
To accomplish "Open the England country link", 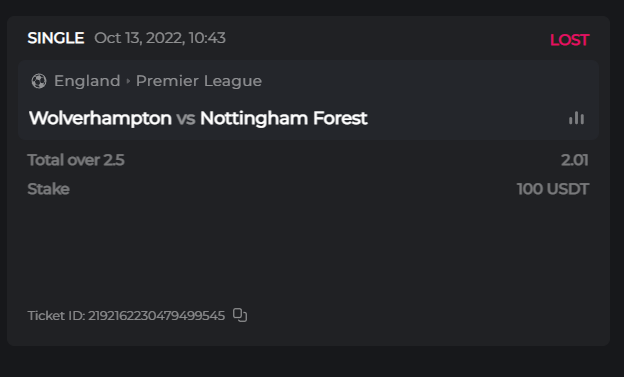I will tap(87, 81).
